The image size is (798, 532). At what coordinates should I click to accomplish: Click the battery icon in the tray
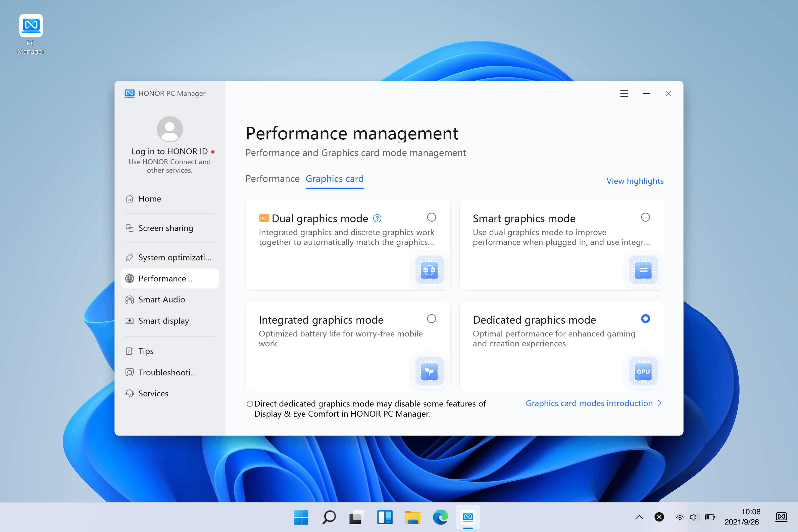[x=710, y=517]
